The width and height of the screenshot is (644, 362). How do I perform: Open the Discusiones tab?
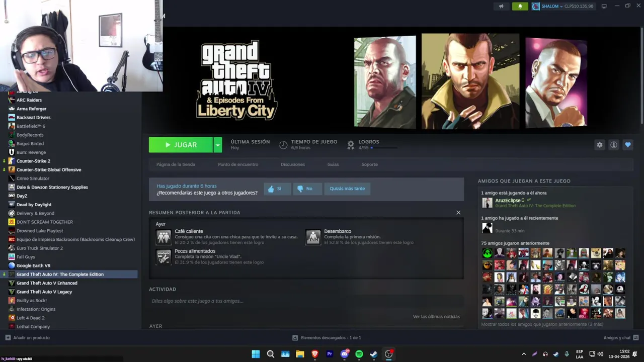point(293,164)
